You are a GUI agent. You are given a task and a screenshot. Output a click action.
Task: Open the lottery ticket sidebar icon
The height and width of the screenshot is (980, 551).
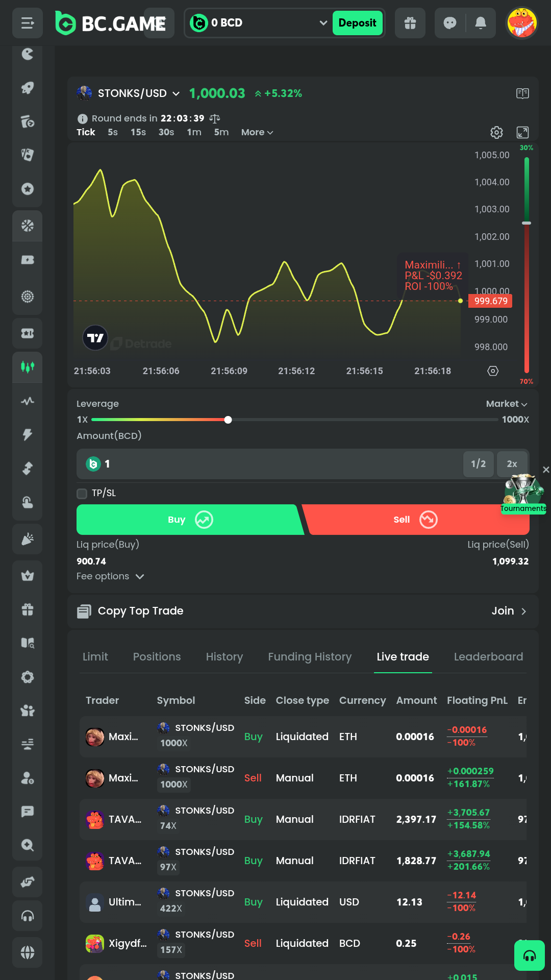pos(28,333)
